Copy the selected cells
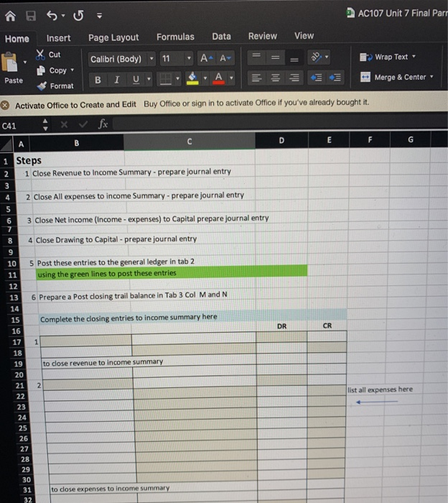 point(52,70)
